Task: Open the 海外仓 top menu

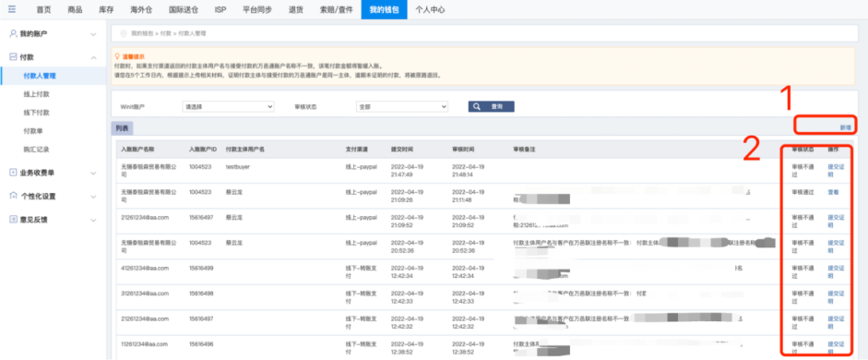Action: 140,10
